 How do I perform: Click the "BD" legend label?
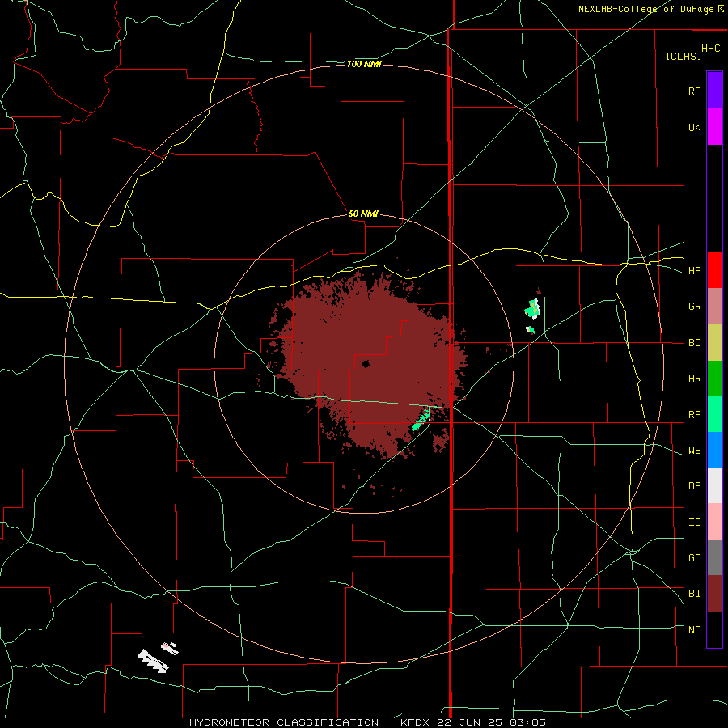[x=694, y=343]
